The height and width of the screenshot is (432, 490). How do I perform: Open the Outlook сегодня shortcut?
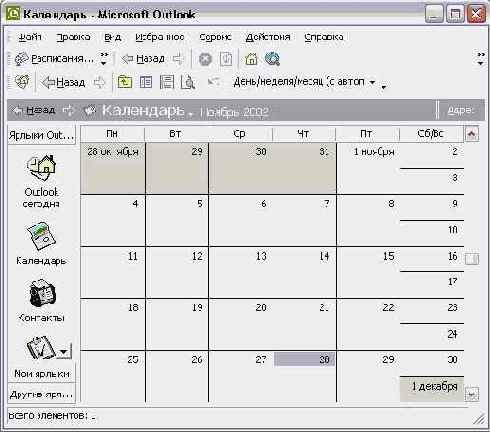pyautogui.click(x=41, y=182)
